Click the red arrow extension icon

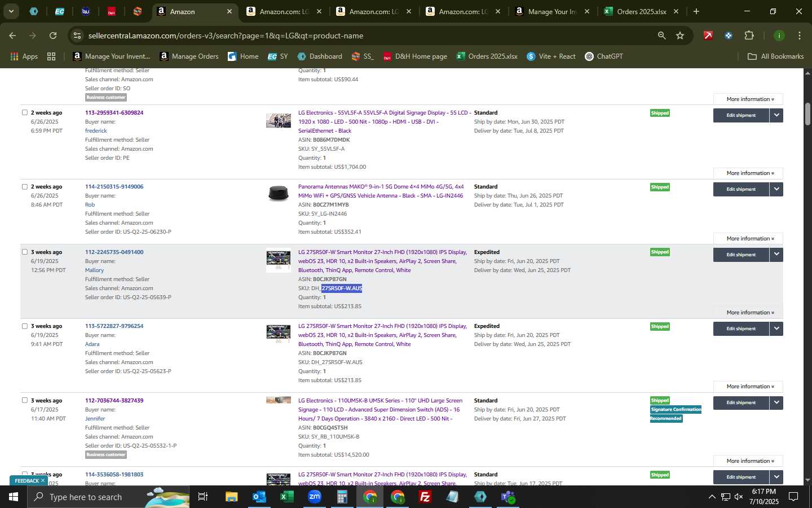coord(708,36)
